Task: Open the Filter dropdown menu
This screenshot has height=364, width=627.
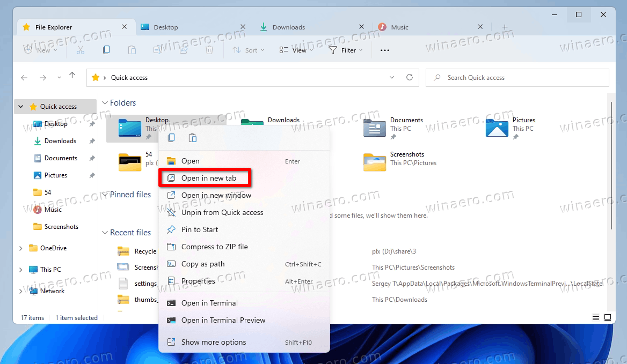Action: [346, 50]
